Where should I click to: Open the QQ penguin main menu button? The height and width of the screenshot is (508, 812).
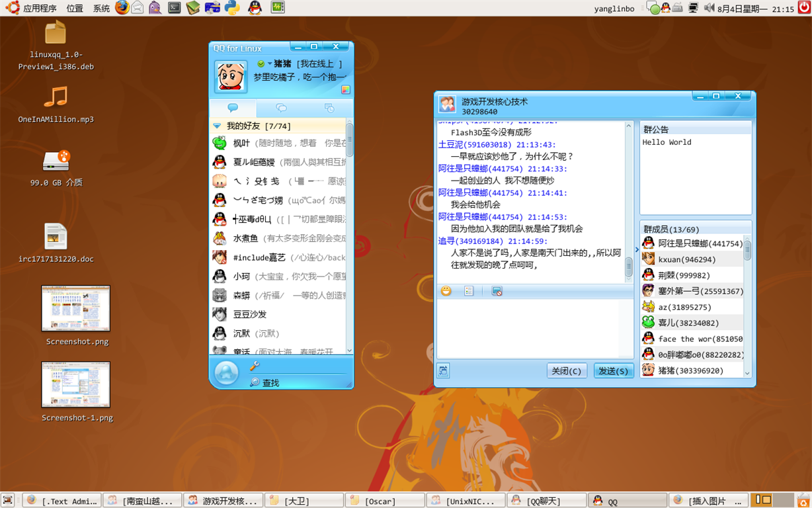click(226, 373)
